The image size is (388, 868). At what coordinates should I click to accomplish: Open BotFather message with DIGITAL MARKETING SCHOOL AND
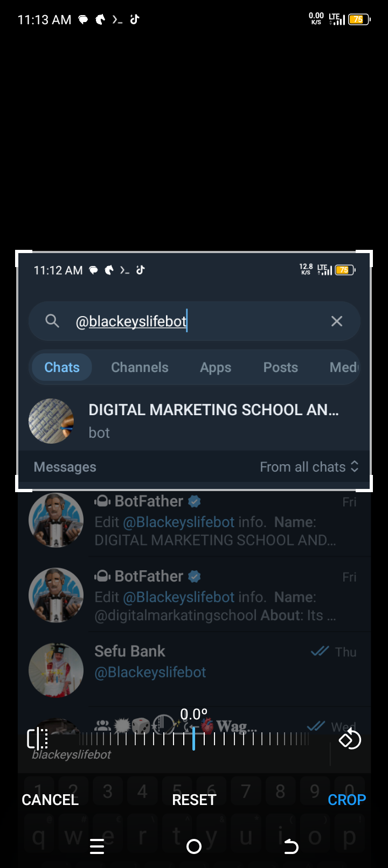194,520
